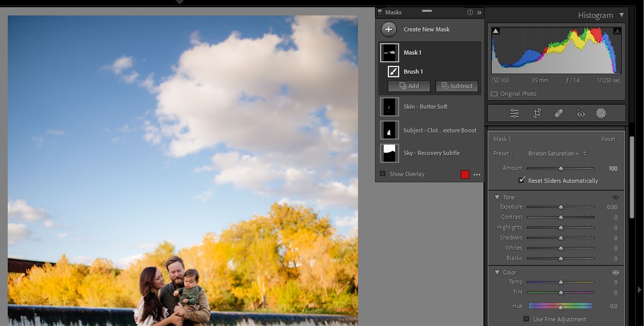Click Reset for Mask 1
Screen dimensions: 644x326
point(608,139)
